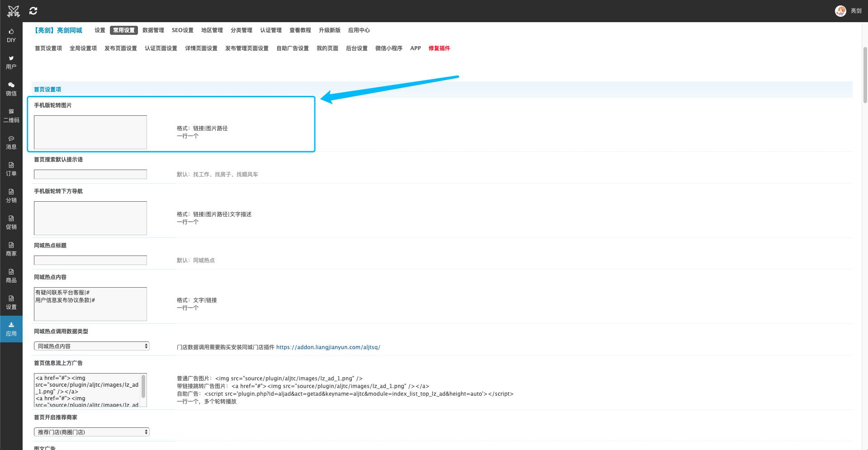The width and height of the screenshot is (868, 450).
Task: Open the 升级新版 menu item
Action: coord(330,30)
